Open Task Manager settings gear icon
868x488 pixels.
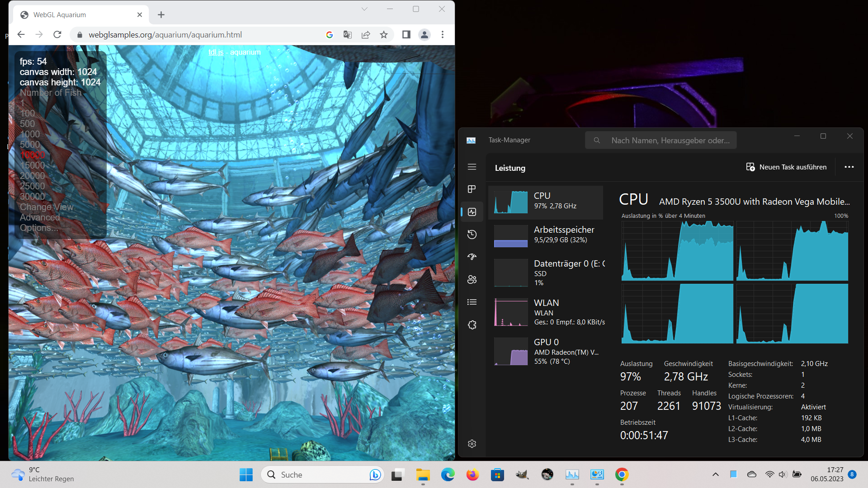[472, 444]
